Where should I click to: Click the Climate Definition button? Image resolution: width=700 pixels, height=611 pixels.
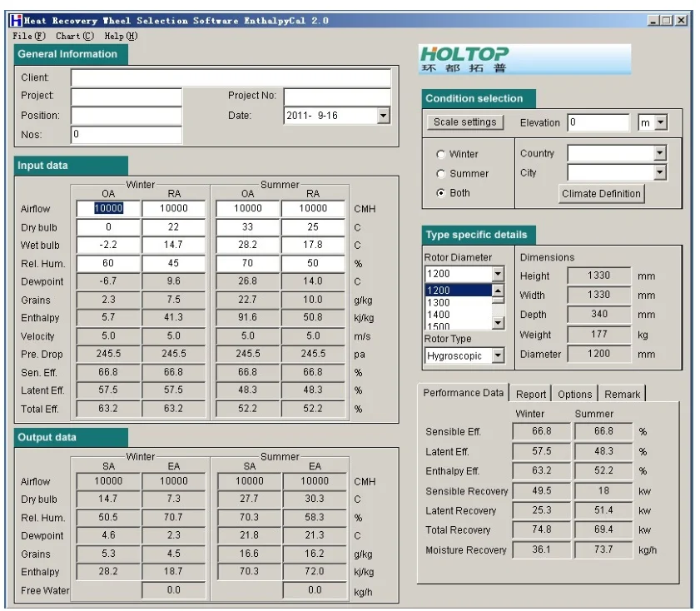(x=601, y=194)
